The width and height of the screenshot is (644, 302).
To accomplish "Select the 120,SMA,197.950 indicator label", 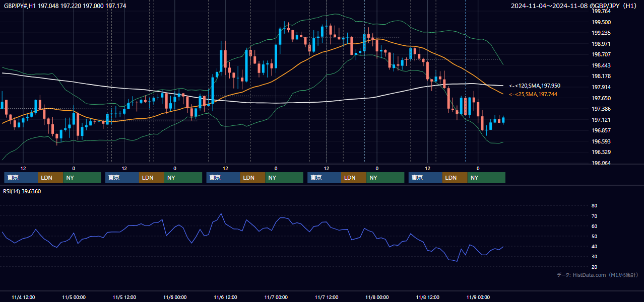I will (x=535, y=86).
